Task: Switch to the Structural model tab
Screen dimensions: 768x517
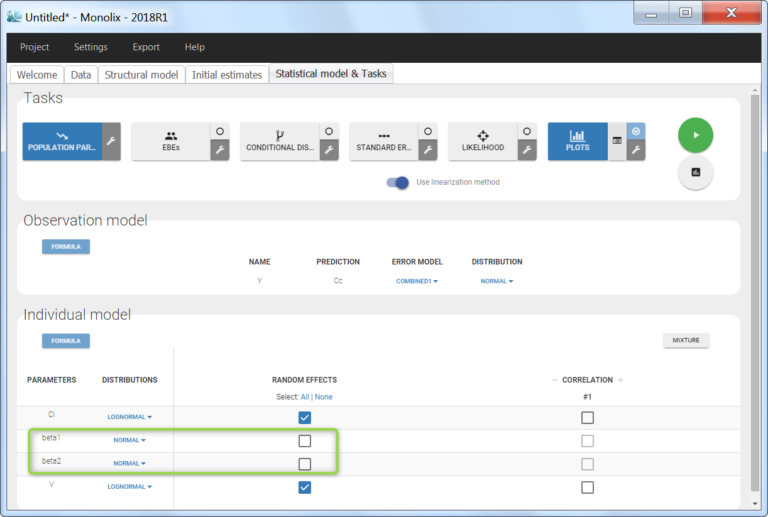Action: [142, 75]
